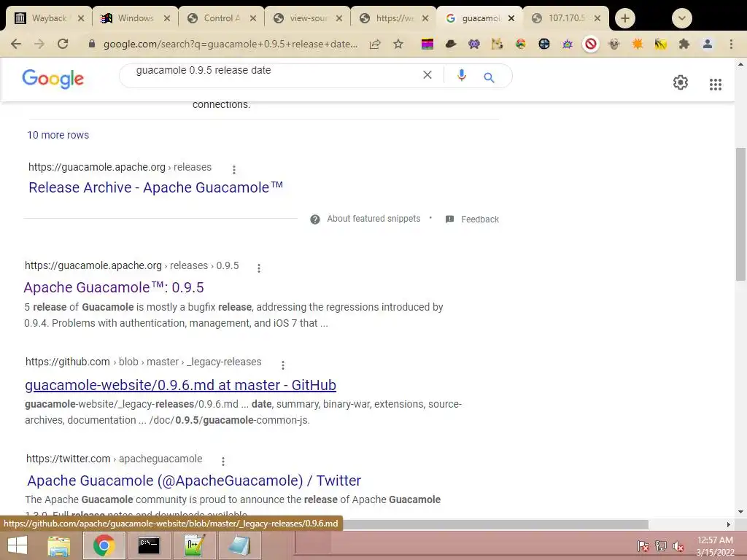Open Action Center flag tray icon
Image resolution: width=747 pixels, height=560 pixels.
tap(643, 546)
